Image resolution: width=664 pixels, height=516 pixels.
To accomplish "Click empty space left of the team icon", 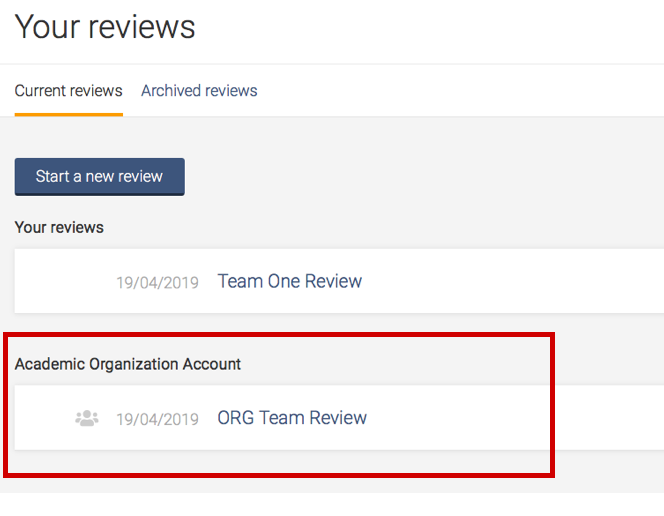I will (x=44, y=418).
